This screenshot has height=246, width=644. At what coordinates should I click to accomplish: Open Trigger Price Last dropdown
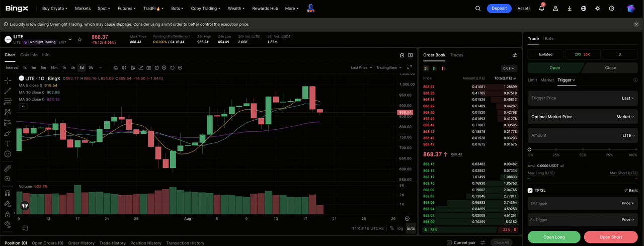[628, 98]
